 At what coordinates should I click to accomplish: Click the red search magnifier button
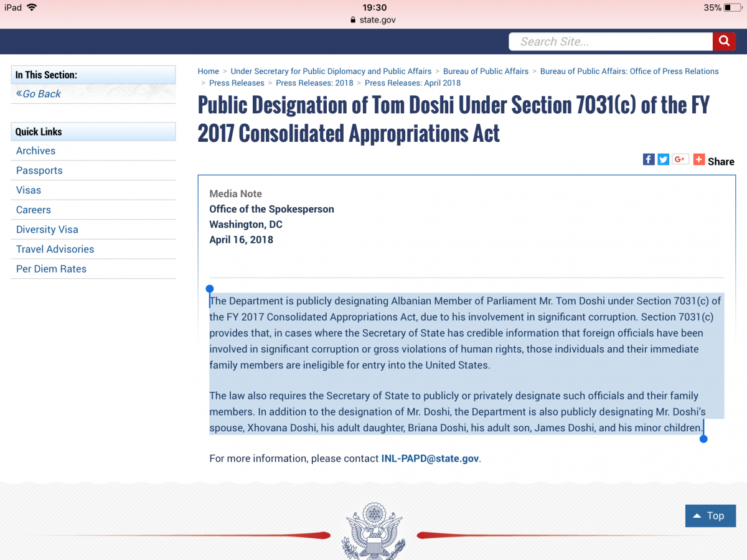[724, 42]
